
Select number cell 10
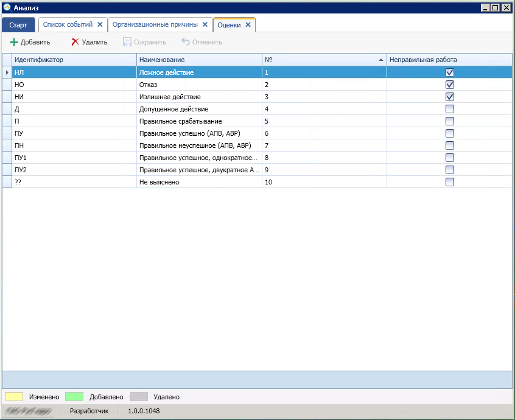click(324, 181)
